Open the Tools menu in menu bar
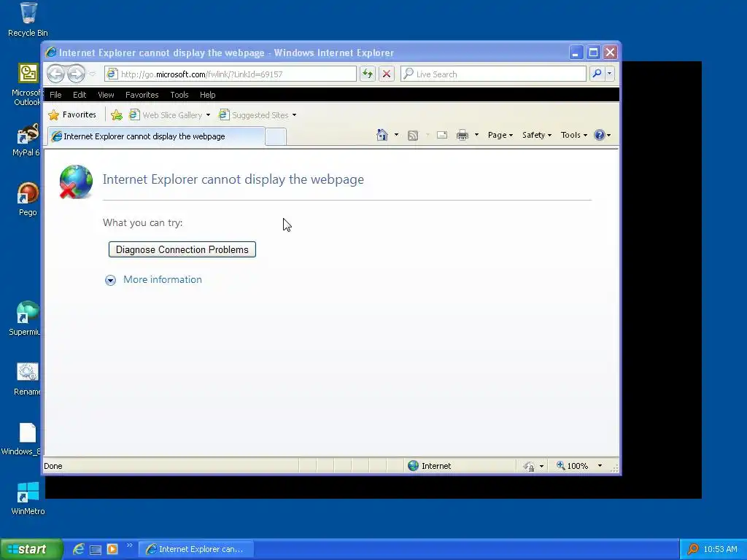Screen dimensions: 747x560 (179, 95)
